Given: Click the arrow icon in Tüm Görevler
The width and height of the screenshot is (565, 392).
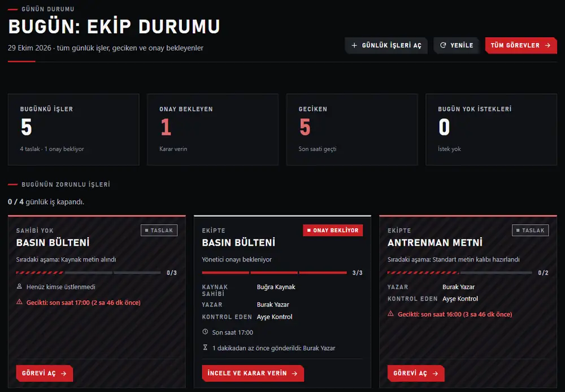Looking at the screenshot, I should (547, 45).
